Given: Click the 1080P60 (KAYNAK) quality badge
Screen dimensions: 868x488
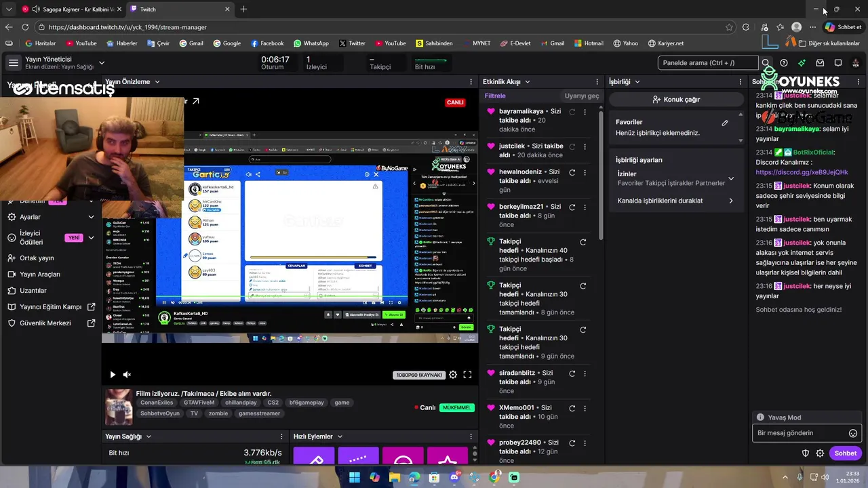Looking at the screenshot, I should [x=419, y=375].
